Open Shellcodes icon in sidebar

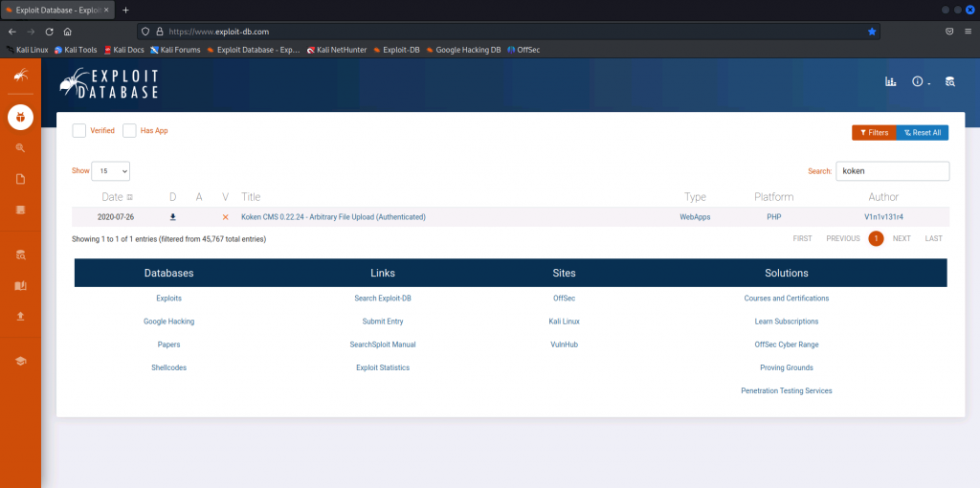[x=21, y=210]
